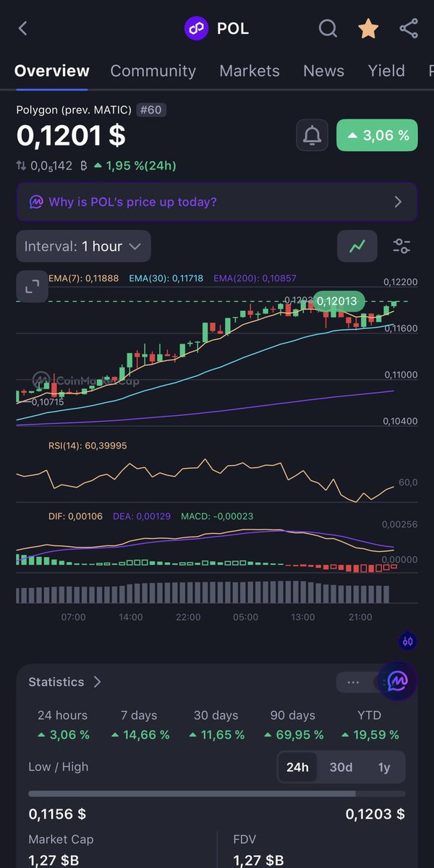Open the News tab
This screenshot has width=434, height=868.
click(x=324, y=71)
